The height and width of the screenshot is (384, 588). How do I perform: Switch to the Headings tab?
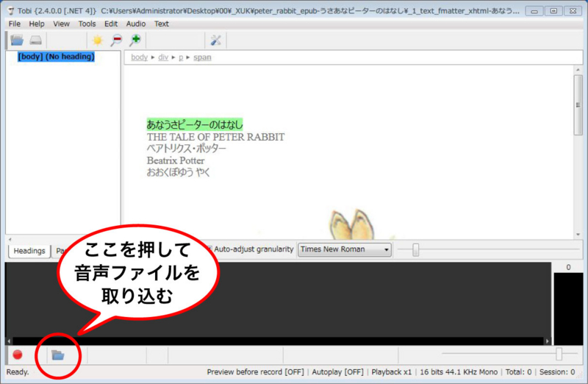pos(29,251)
